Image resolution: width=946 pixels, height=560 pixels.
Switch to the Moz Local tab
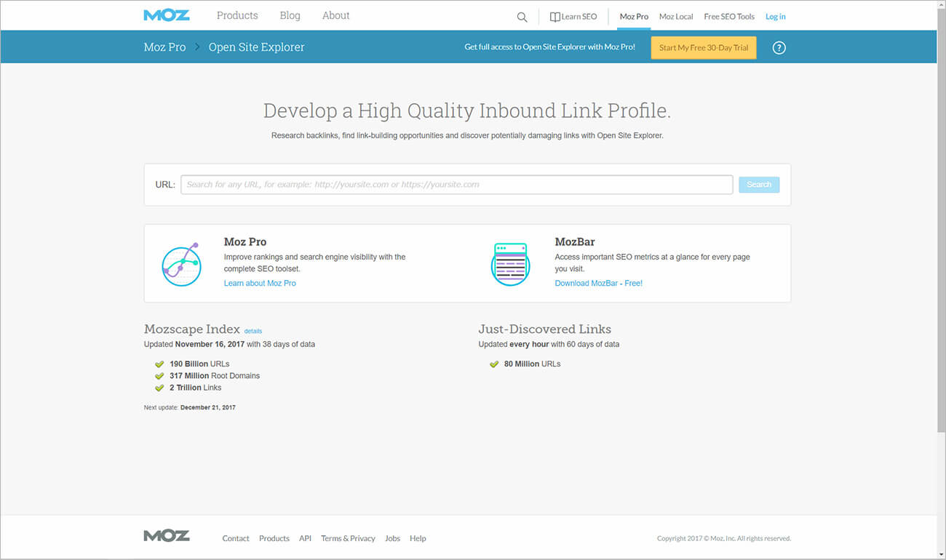(x=676, y=17)
